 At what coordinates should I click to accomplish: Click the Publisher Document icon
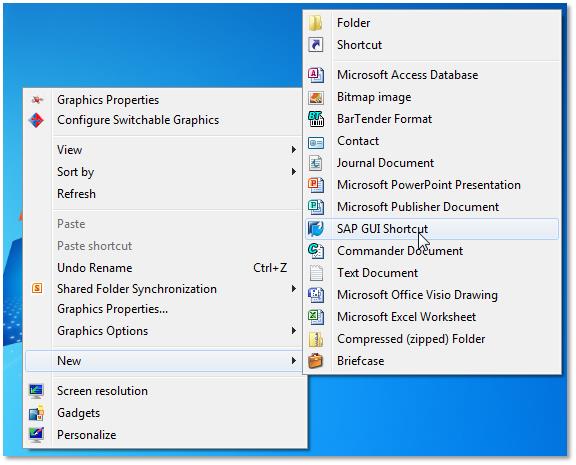click(316, 207)
